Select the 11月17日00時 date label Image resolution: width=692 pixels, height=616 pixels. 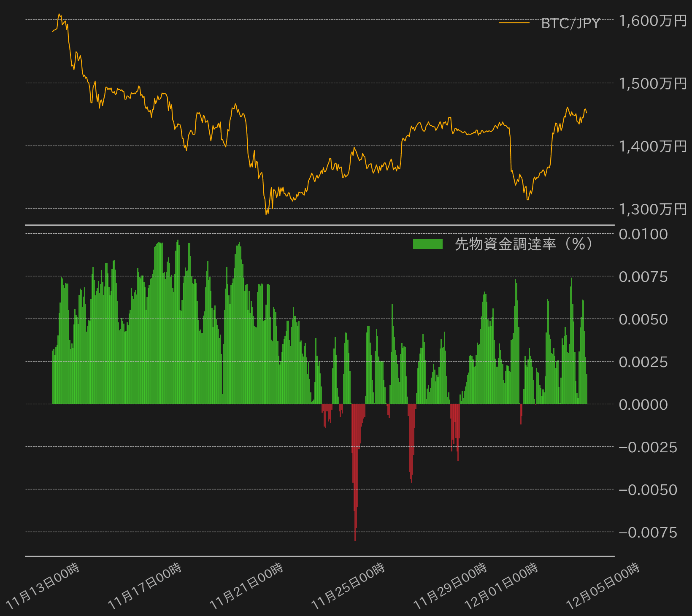[x=145, y=586]
